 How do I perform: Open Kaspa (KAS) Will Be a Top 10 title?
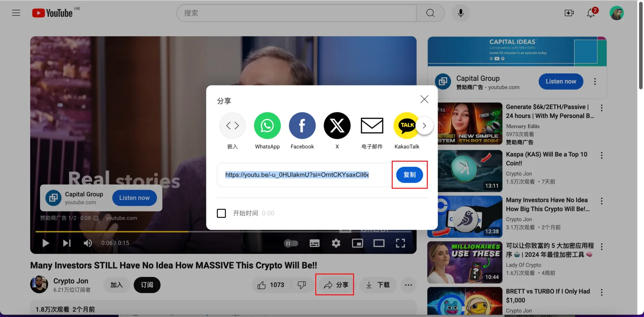[547, 159]
